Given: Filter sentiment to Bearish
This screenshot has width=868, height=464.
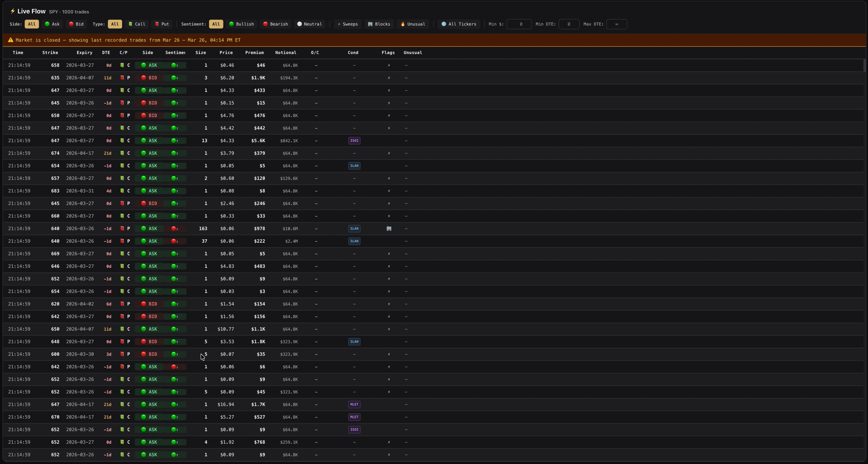Looking at the screenshot, I should click(x=275, y=24).
